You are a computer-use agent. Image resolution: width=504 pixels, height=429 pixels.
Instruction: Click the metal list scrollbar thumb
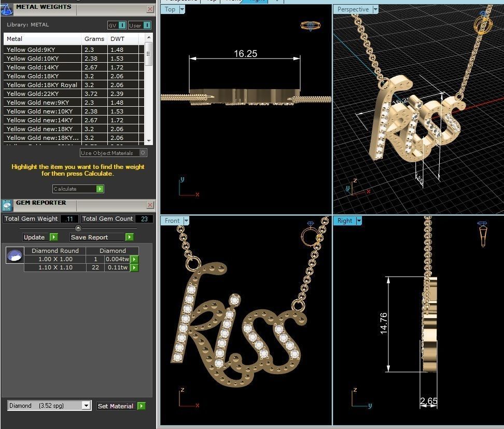[x=148, y=54]
